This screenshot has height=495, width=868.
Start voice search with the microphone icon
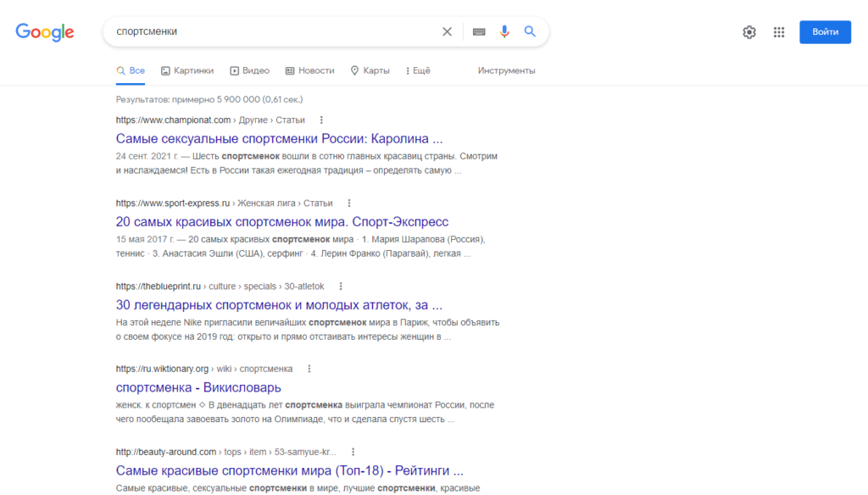(x=504, y=31)
